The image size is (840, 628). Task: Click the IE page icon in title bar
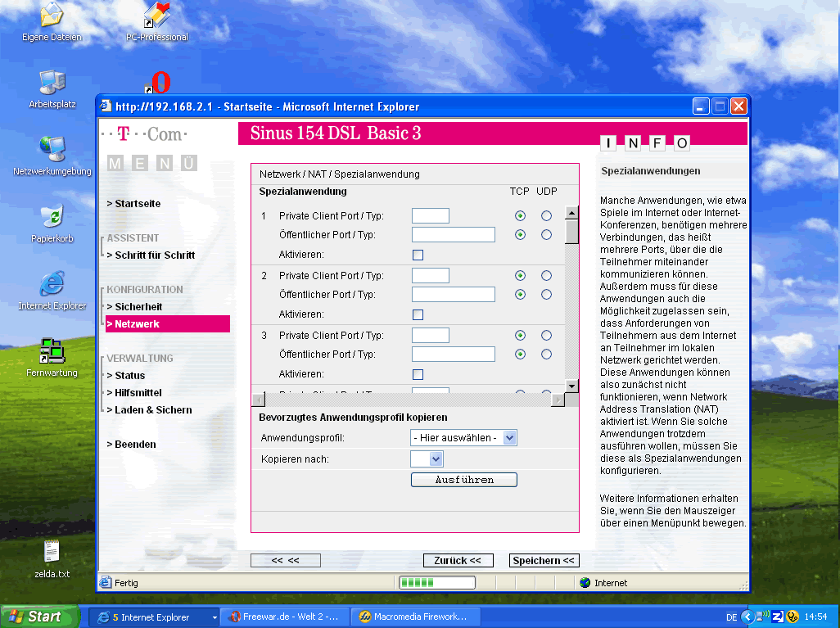point(106,106)
